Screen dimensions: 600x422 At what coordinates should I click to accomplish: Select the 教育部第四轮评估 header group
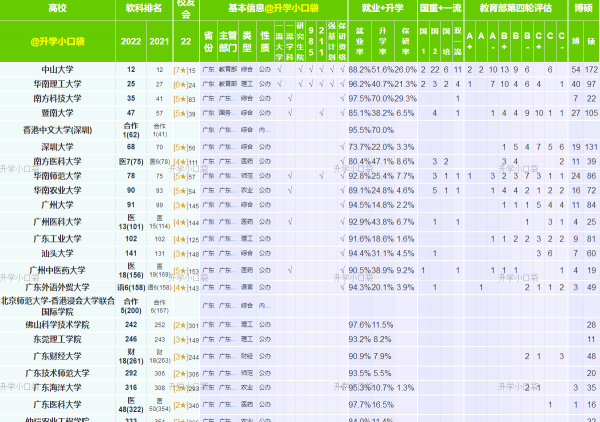516,7
